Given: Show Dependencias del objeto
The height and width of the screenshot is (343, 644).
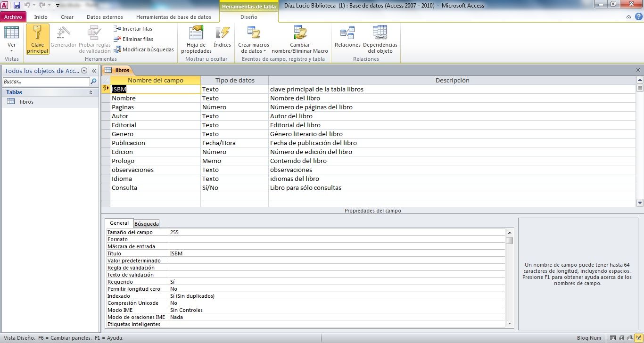Looking at the screenshot, I should [x=380, y=39].
